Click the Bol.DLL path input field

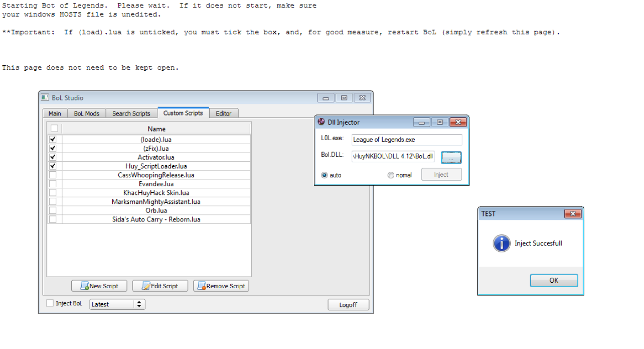coord(394,157)
